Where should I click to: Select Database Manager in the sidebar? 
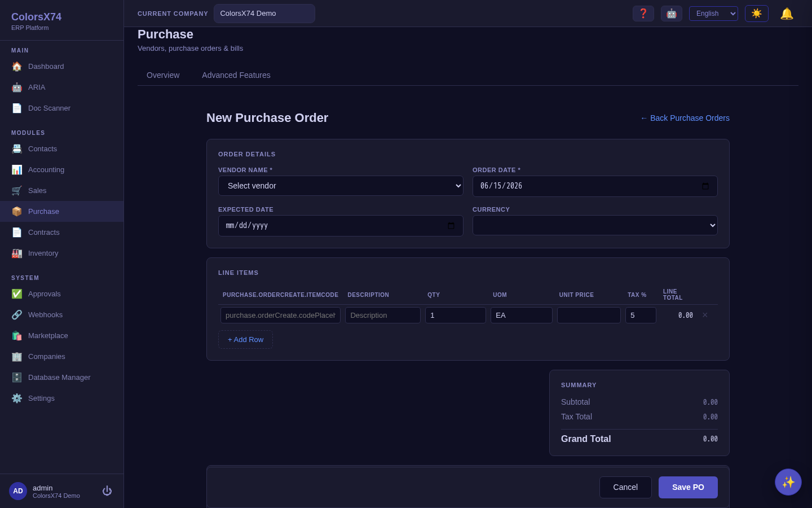pos(61,378)
